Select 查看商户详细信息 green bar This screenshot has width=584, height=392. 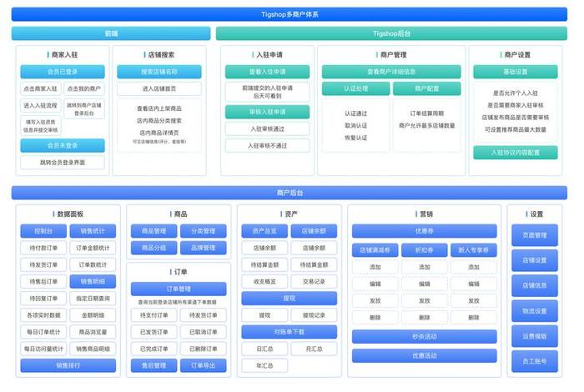pos(391,72)
